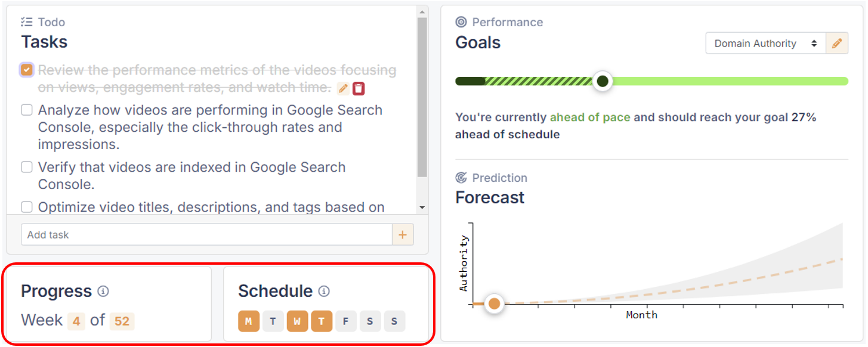Click the checklist icon beside Todo label
Viewport: 868px width, 347px height.
26,21
